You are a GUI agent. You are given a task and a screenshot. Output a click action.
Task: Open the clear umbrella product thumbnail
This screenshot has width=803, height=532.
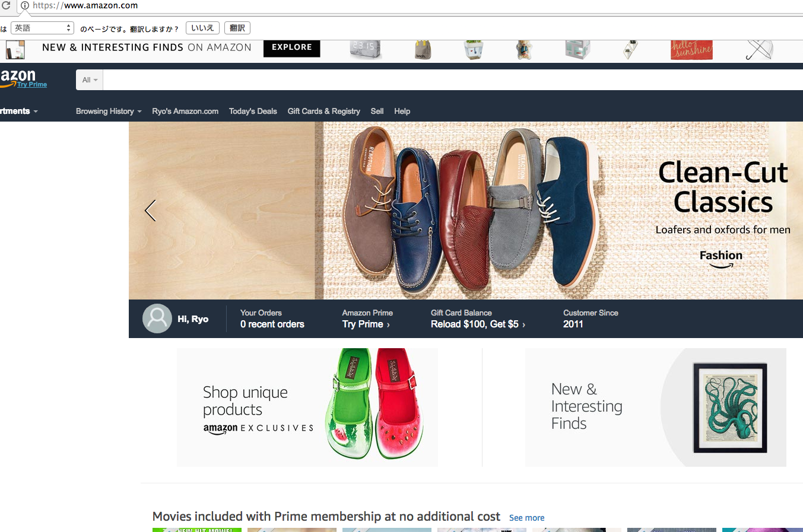point(759,50)
